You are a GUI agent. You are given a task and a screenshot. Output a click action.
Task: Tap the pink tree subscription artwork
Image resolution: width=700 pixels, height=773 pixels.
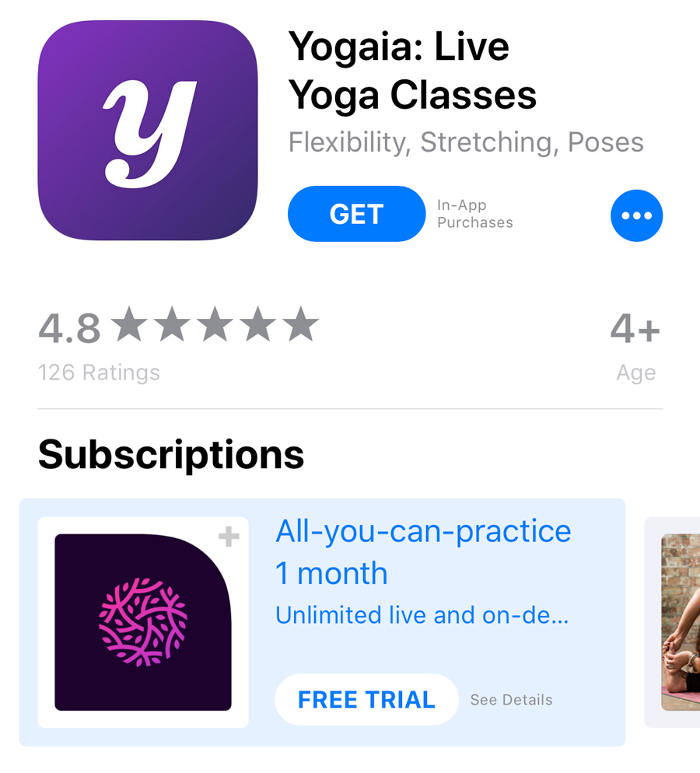143,622
